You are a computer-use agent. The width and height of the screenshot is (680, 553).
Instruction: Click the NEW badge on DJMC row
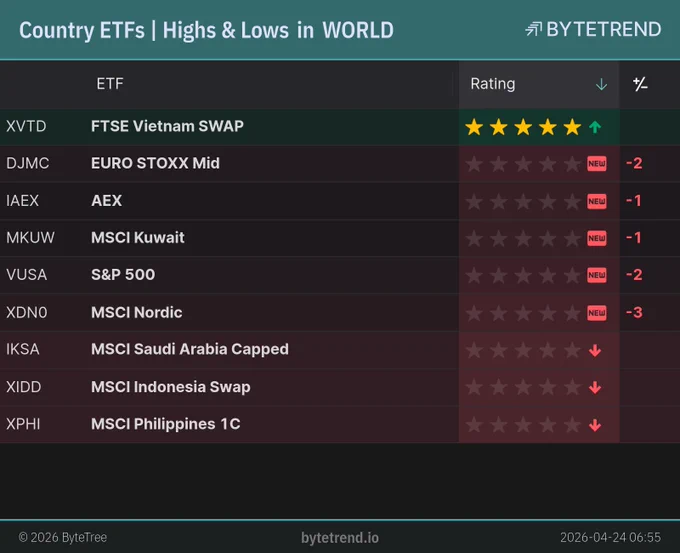(x=597, y=164)
